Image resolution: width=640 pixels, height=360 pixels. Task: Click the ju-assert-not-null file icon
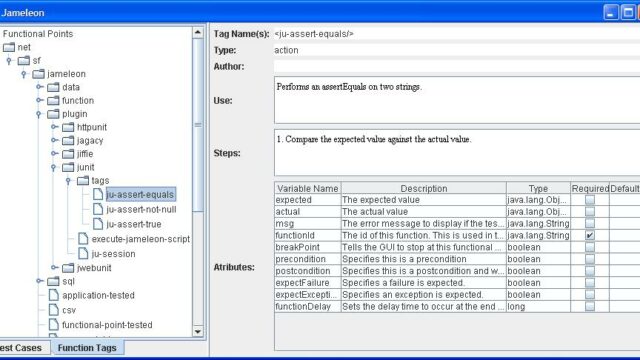click(x=98, y=209)
